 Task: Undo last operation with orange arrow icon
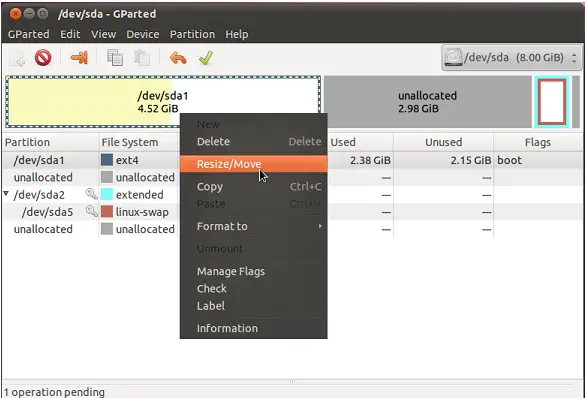pyautogui.click(x=178, y=58)
